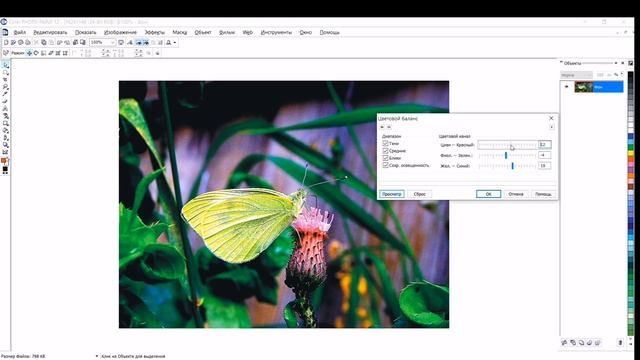Image resolution: width=640 pixels, height=360 pixels.
Task: Click the Copy icon in the standard toolbar
Action: [x=43, y=42]
